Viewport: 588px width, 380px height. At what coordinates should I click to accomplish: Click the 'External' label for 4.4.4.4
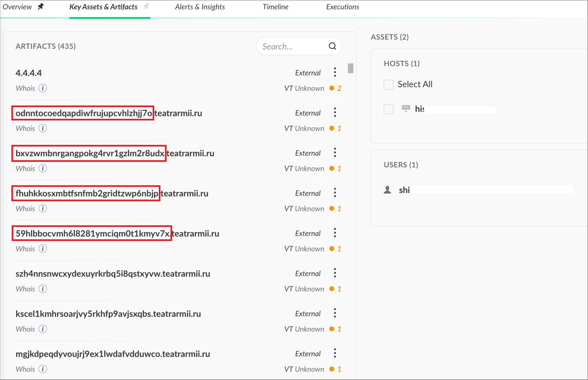click(x=308, y=73)
